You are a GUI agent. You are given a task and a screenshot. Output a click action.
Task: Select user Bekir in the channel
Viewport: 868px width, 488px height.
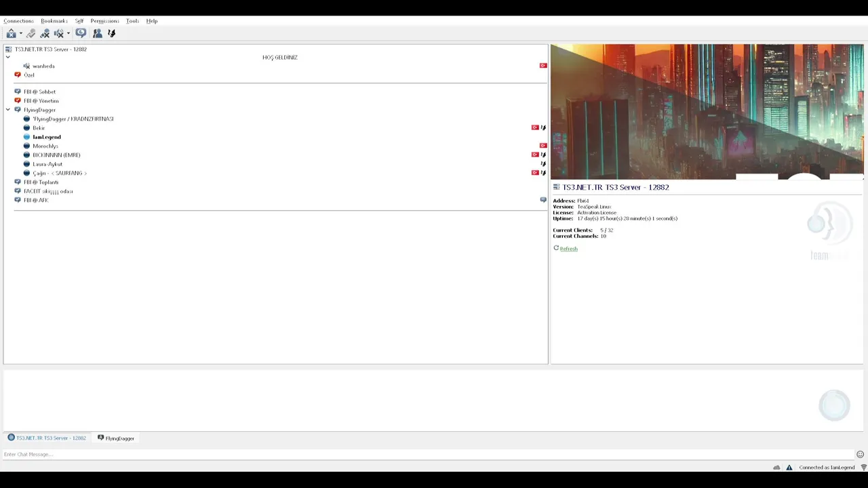point(39,128)
